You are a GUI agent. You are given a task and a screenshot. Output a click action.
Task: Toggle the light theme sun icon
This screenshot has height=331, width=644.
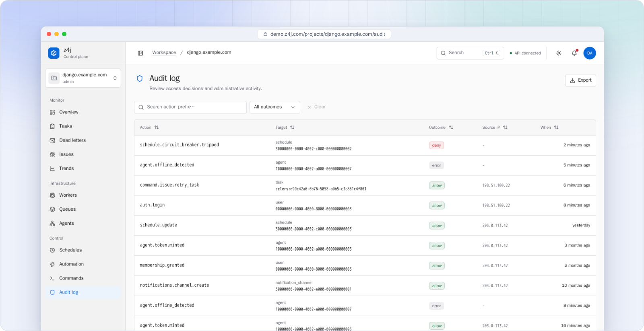click(559, 53)
